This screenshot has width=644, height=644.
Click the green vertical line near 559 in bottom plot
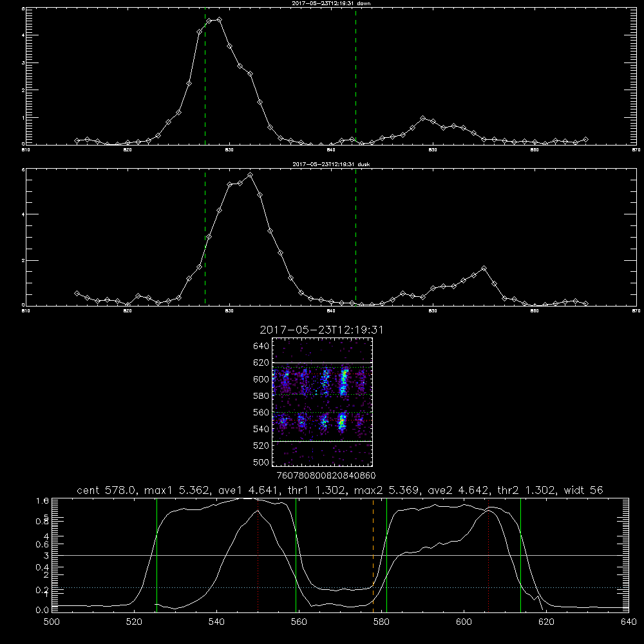[x=296, y=555]
